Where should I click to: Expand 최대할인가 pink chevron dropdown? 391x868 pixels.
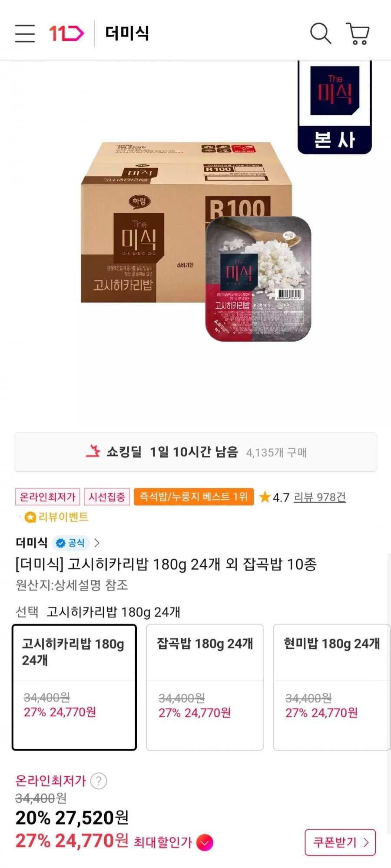pyautogui.click(x=205, y=843)
